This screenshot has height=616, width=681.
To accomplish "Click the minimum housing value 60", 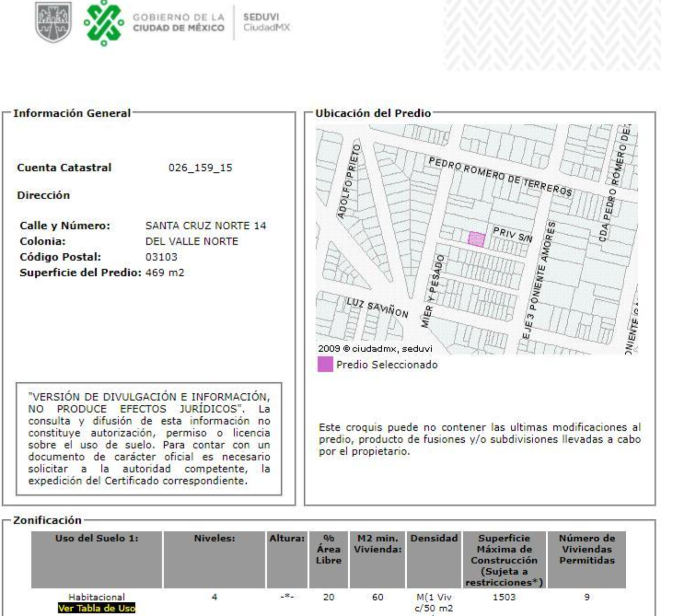I will pos(378,597).
